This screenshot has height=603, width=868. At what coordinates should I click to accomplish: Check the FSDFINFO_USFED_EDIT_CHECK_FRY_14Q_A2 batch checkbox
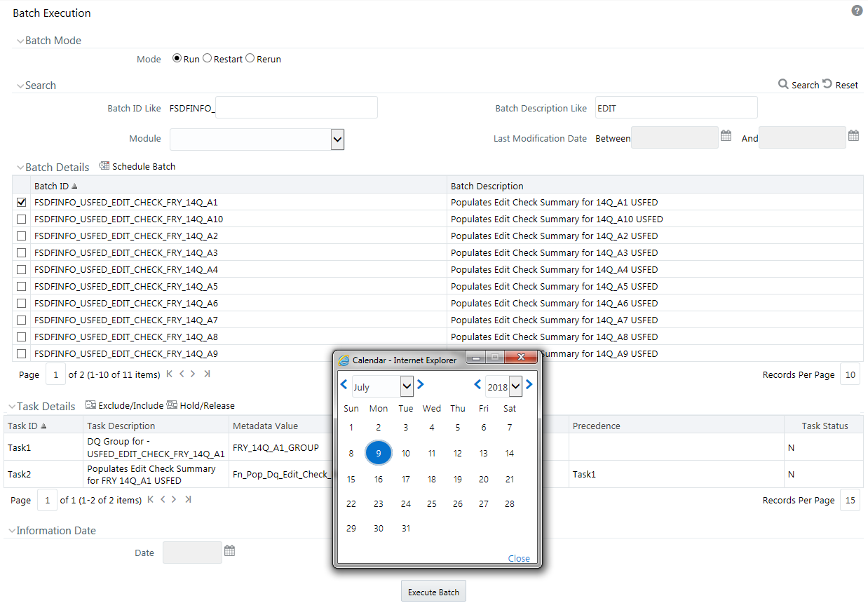21,236
